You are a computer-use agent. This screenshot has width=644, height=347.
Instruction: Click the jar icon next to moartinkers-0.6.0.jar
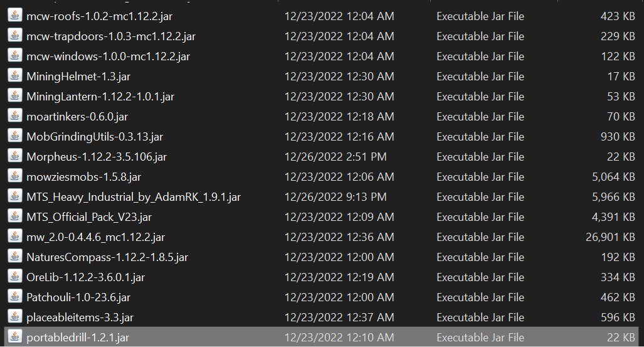15,116
